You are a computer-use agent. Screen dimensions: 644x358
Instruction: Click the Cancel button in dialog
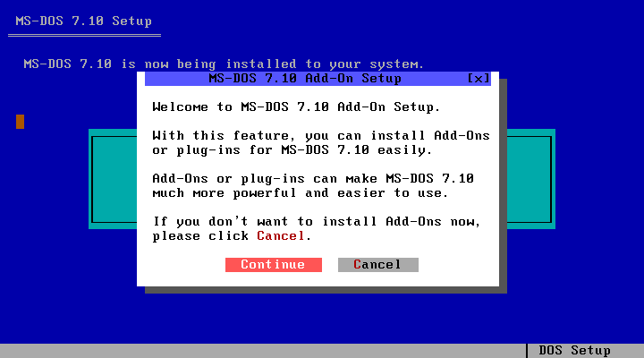point(377,265)
